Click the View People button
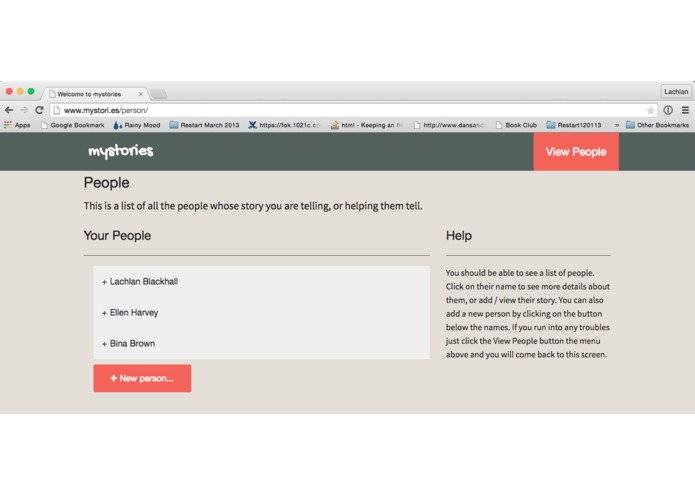This screenshot has width=695, height=494. [x=576, y=152]
